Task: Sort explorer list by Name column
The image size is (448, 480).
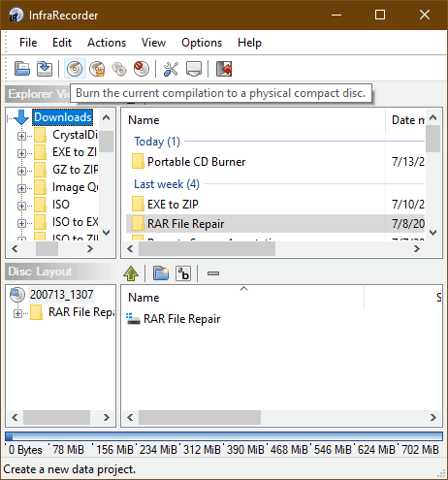Action: click(144, 120)
